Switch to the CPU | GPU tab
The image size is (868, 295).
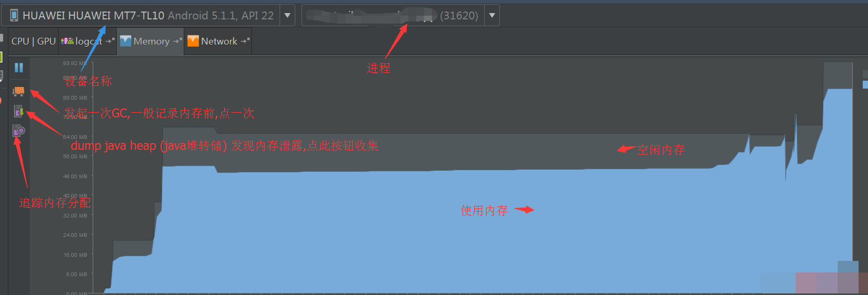34,41
